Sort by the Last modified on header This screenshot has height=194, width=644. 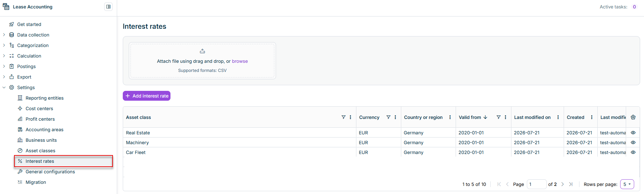532,117
